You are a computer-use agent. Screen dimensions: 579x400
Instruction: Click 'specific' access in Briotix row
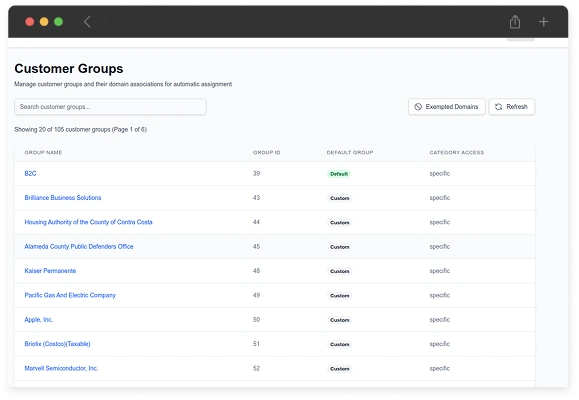439,344
